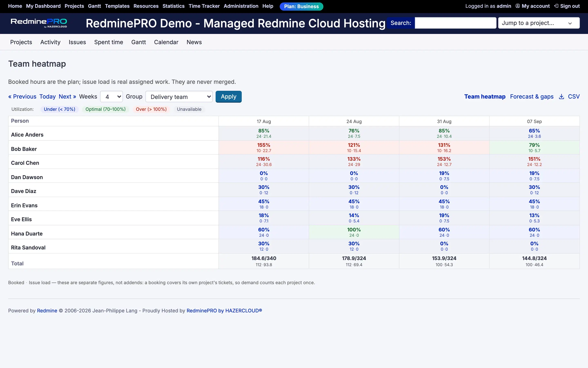Select the Hana Duarte row name
This screenshot has height=368, width=588.
27,234
